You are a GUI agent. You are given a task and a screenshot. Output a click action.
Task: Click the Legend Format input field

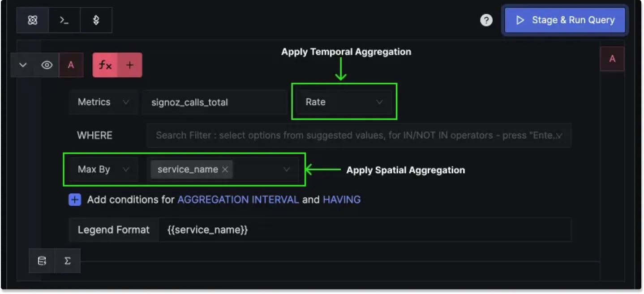click(x=365, y=230)
